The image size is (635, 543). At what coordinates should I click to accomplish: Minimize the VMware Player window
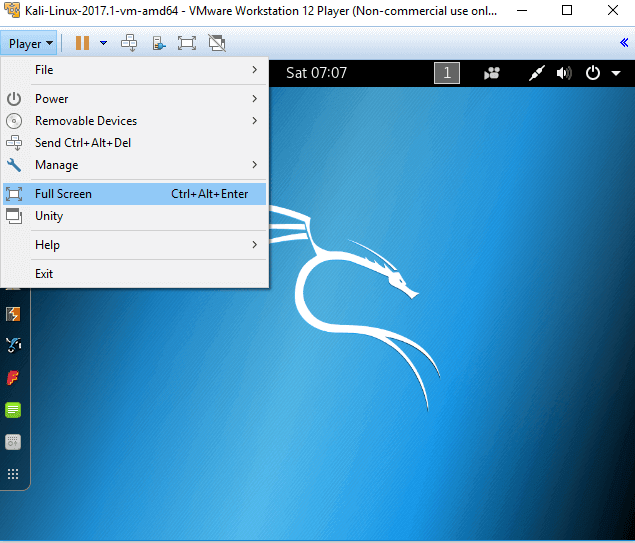[522, 10]
